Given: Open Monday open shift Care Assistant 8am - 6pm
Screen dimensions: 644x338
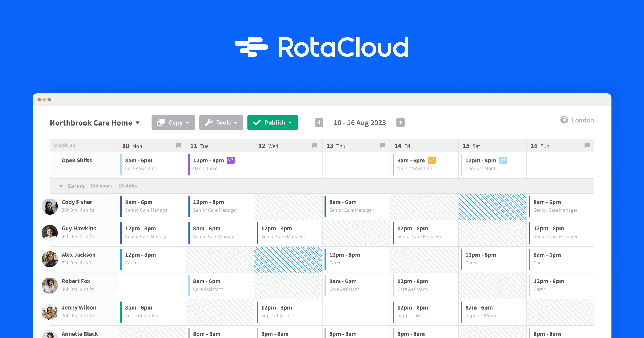Looking at the screenshot, I should click(152, 165).
